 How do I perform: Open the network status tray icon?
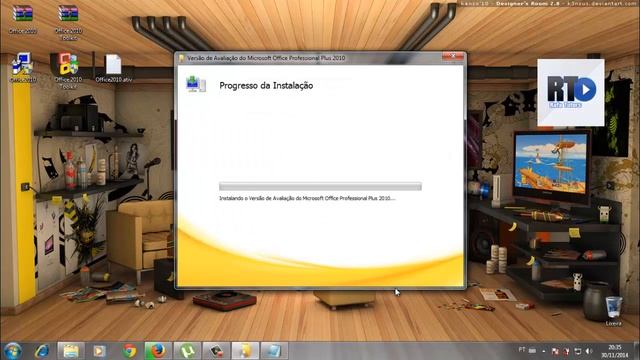click(578, 351)
